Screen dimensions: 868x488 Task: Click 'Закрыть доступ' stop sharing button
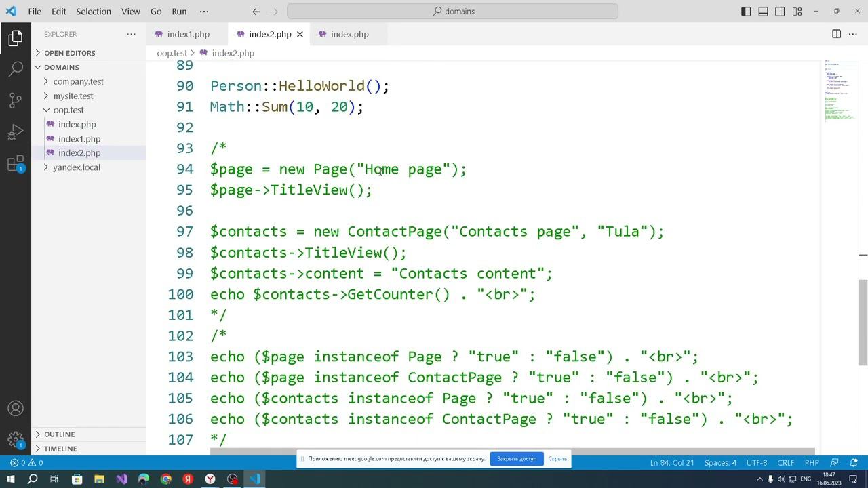tap(517, 459)
